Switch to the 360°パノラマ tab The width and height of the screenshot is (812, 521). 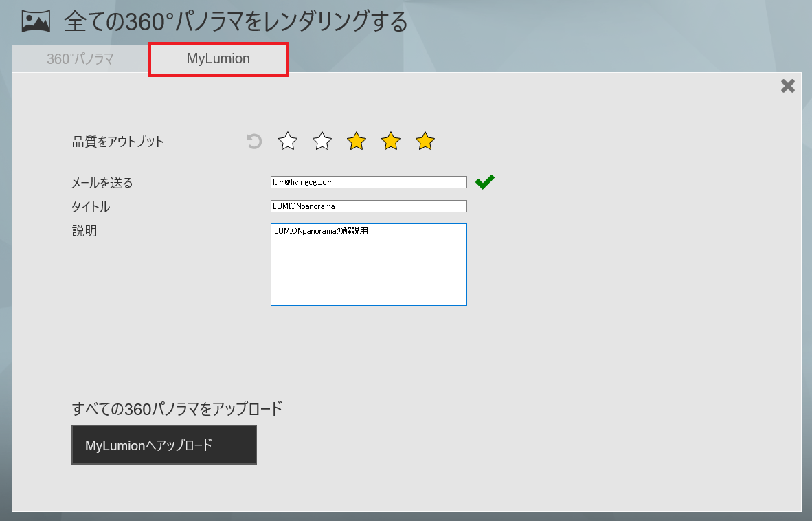tap(80, 58)
